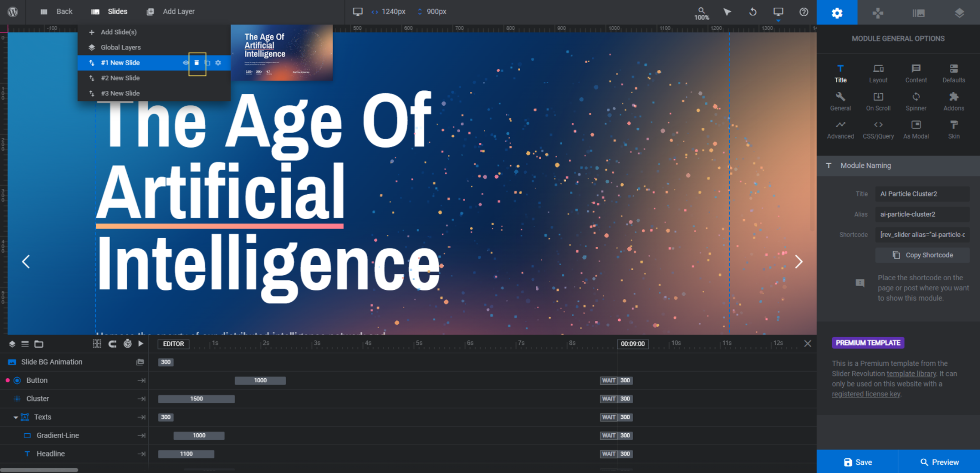Click the timeline layers stack icon

pyautogui.click(x=12, y=344)
